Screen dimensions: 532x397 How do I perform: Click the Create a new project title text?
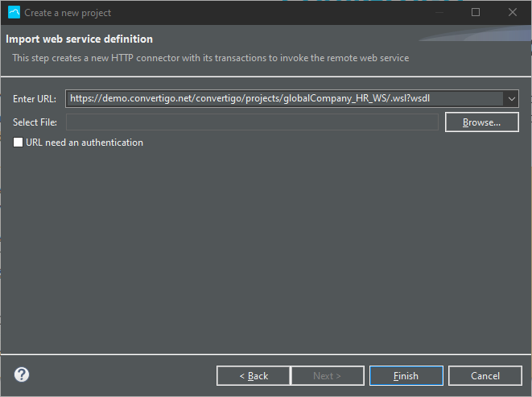(x=68, y=13)
